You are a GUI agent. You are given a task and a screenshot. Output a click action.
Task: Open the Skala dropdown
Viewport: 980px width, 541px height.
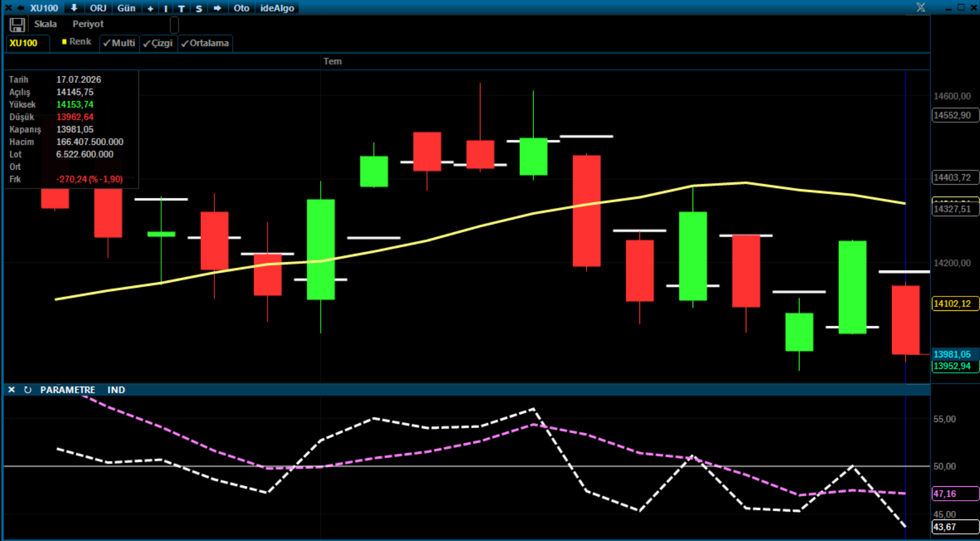(45, 24)
